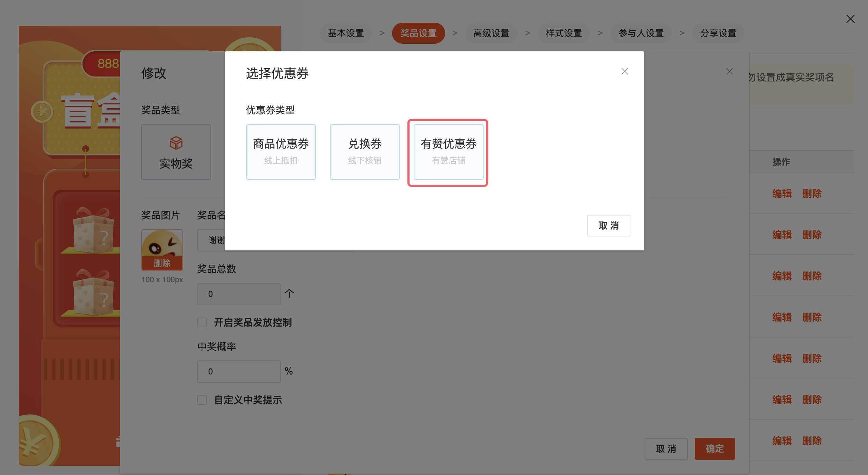This screenshot has width=868, height=475.
Task: Switch to the 奖品设置 step
Action: [x=418, y=33]
